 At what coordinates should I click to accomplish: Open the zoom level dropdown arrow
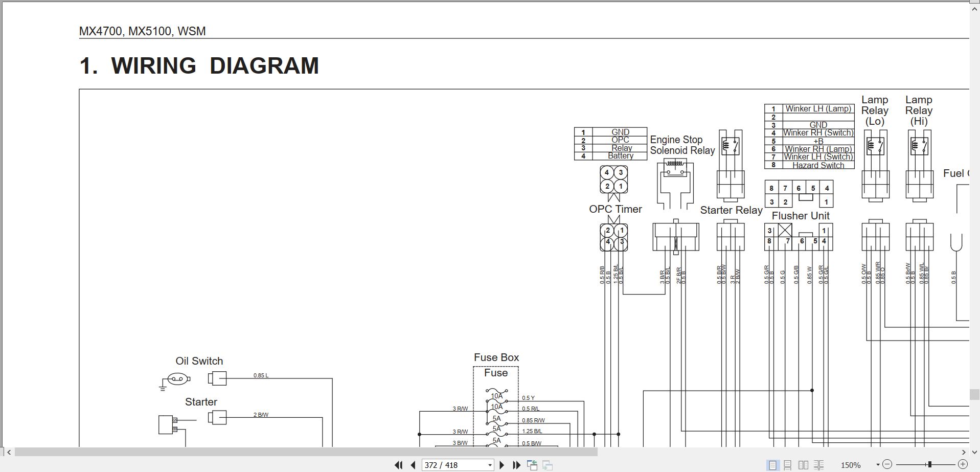click(878, 465)
